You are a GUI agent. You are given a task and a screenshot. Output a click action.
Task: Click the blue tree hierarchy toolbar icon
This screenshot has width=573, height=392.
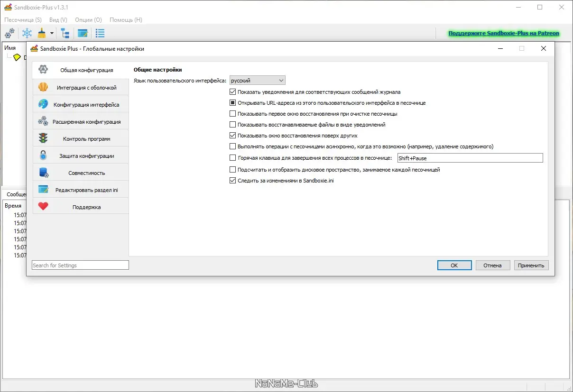tap(65, 33)
